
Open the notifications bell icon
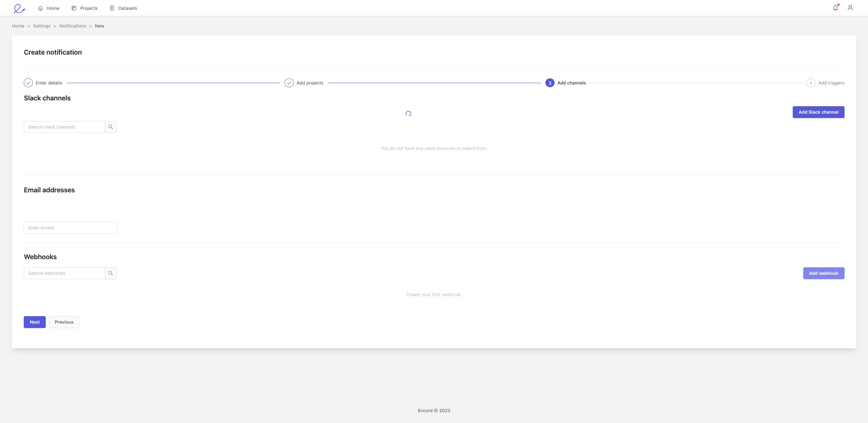click(x=835, y=7)
